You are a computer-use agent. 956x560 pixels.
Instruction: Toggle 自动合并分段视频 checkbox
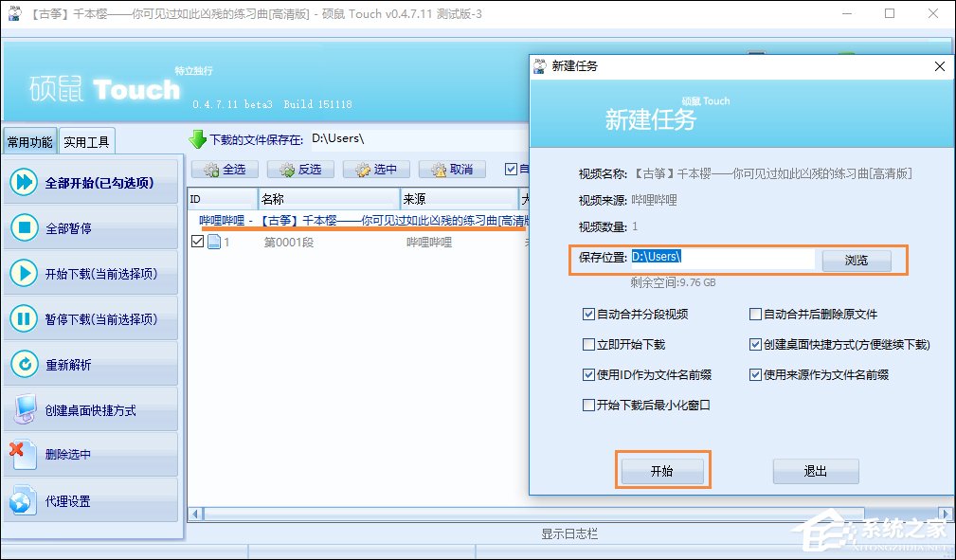click(589, 314)
